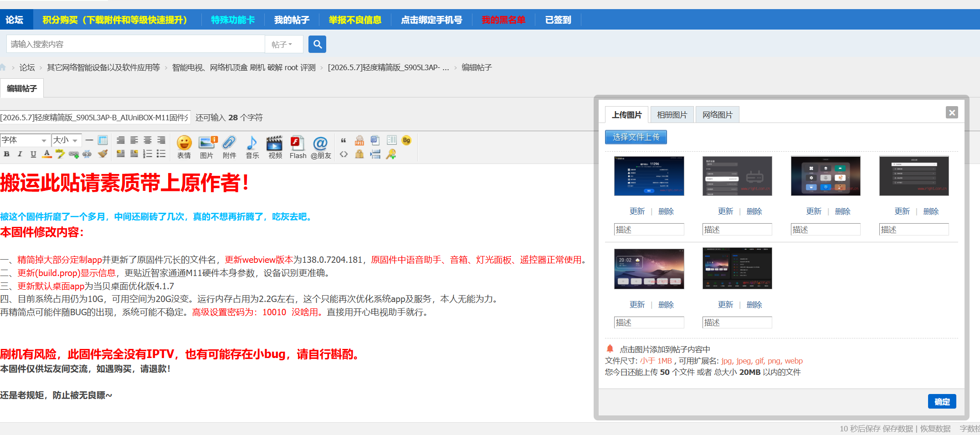Click the blue search magnifier button
Viewport: 980px width, 435px height.
pos(317,44)
